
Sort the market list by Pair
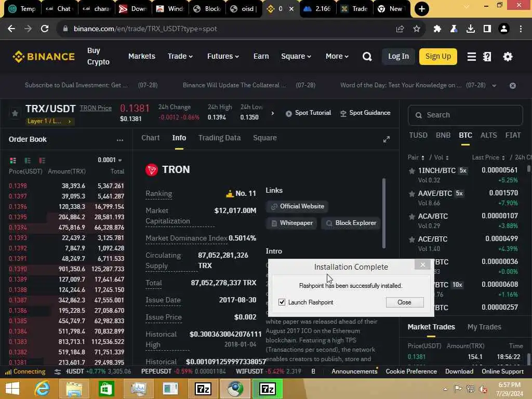point(416,157)
